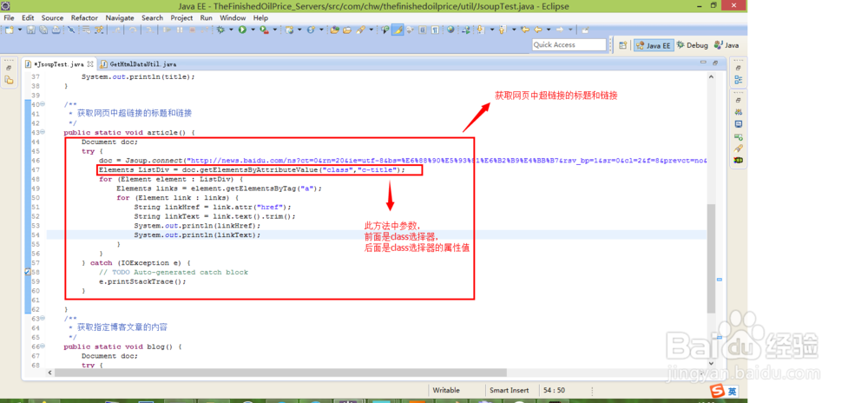
Task: Click the Next Annotation arrow icon
Action: [480, 30]
